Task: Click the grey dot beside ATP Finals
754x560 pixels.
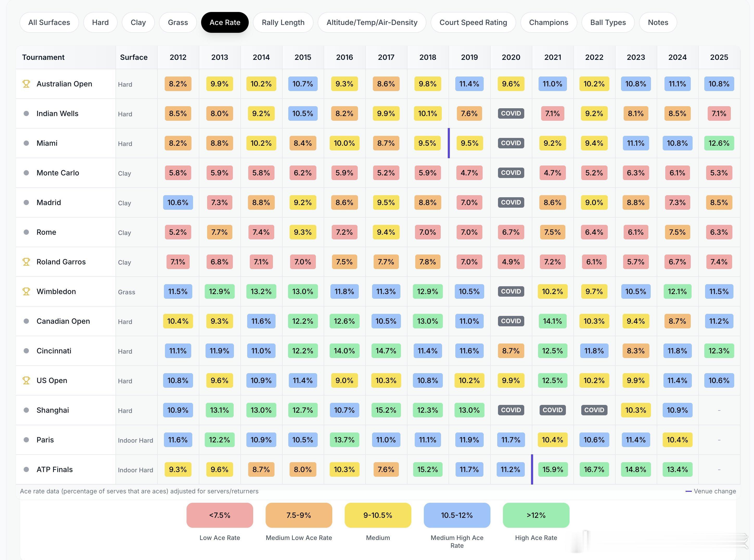Action: [x=26, y=469]
